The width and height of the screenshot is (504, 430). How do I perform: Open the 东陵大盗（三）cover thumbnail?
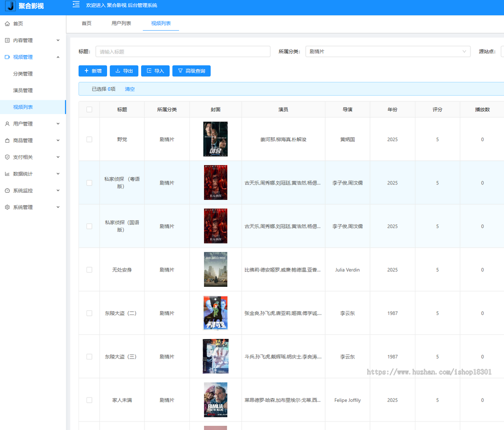(x=215, y=357)
